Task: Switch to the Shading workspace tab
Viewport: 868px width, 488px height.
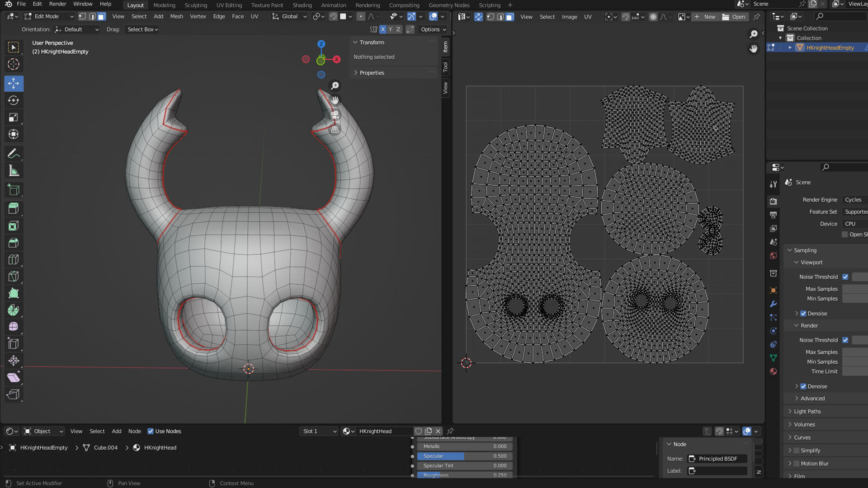Action: point(302,5)
